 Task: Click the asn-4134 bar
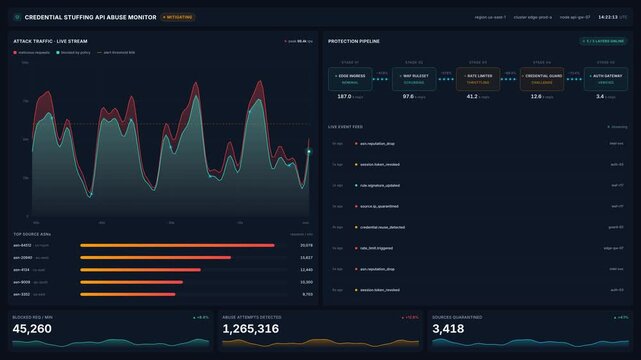tap(141, 270)
